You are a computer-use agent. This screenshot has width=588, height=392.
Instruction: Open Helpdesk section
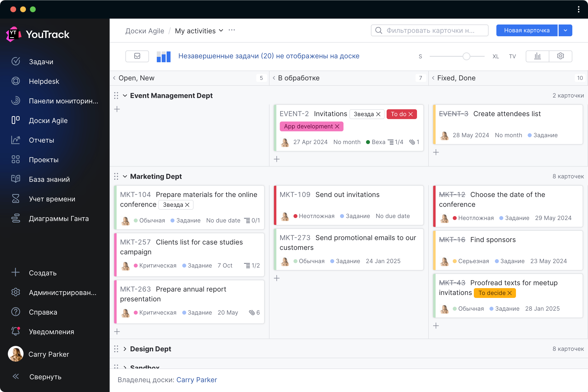(x=44, y=81)
